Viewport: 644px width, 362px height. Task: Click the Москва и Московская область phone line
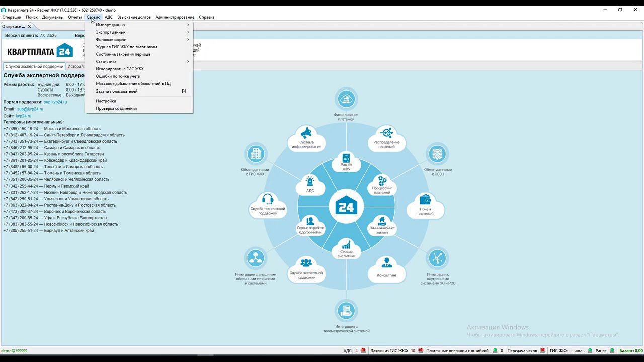pos(52,129)
